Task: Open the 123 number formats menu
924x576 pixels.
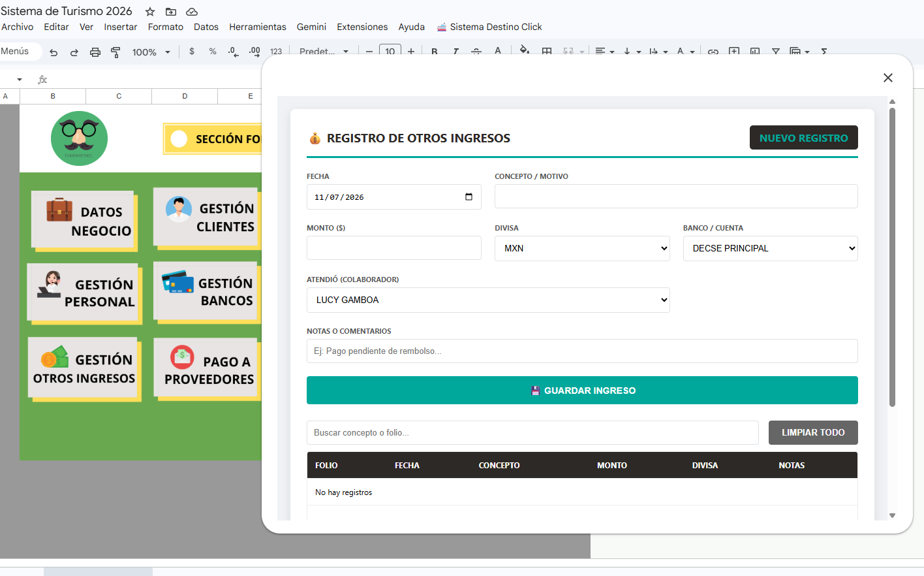Action: pos(276,52)
